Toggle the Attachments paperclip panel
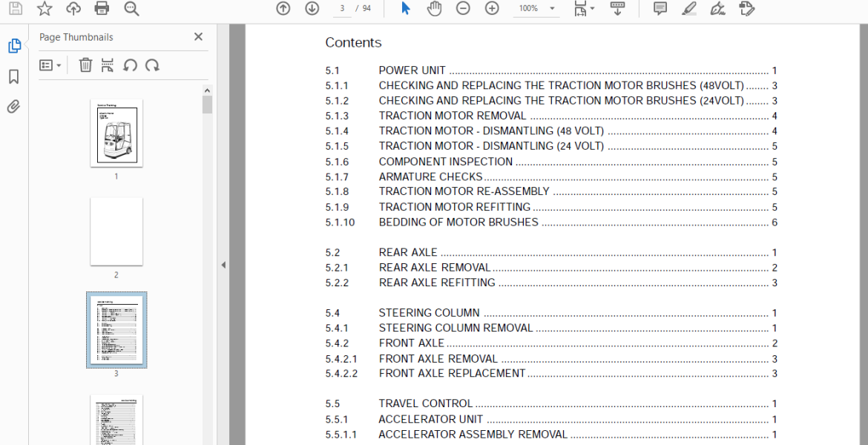The width and height of the screenshot is (868, 445). pos(13,107)
